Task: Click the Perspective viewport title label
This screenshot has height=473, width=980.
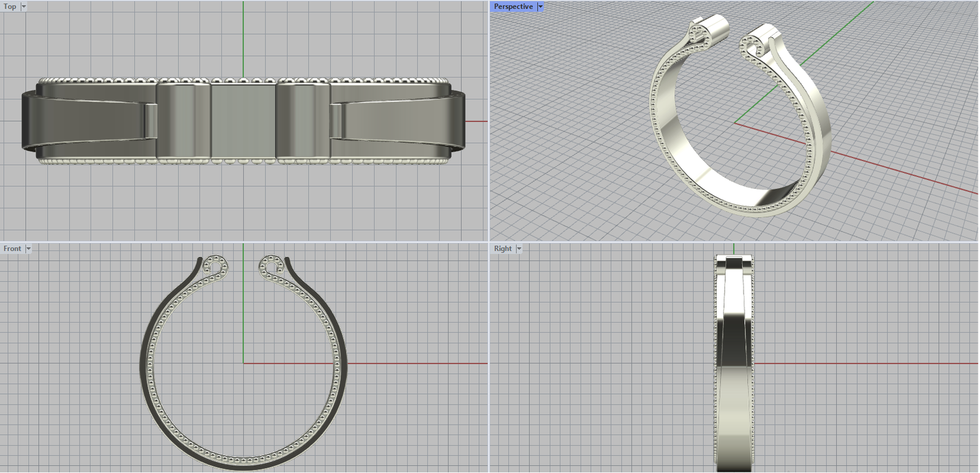Action: click(513, 7)
